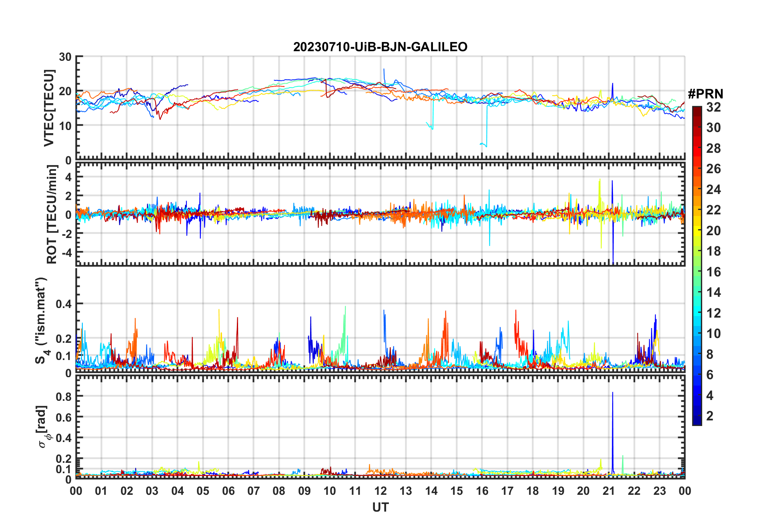Click the tall blue spike in σφ panel
Image resolution: width=761 pixels, height=532 pixels.
click(613, 434)
